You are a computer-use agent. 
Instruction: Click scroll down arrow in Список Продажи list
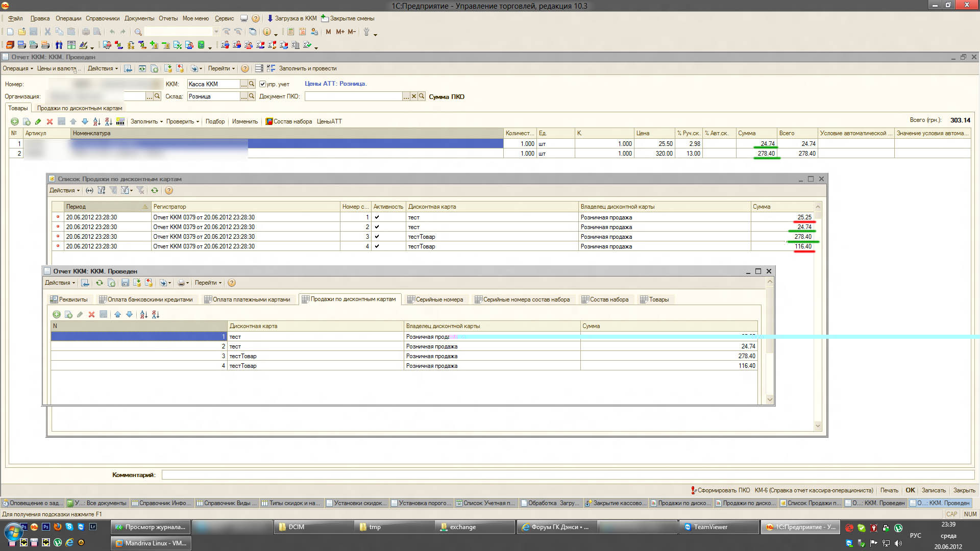tap(818, 425)
